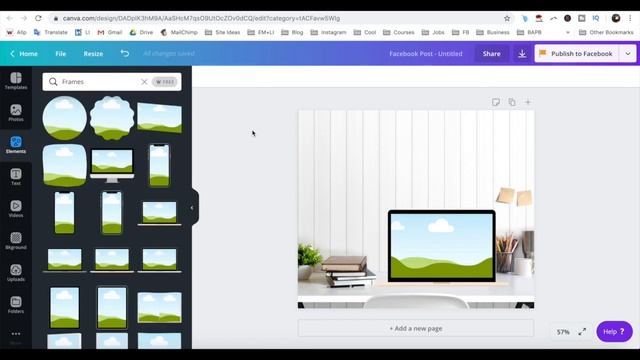This screenshot has height=360, width=640.
Task: Open the Text sidebar panel
Action: 16,177
